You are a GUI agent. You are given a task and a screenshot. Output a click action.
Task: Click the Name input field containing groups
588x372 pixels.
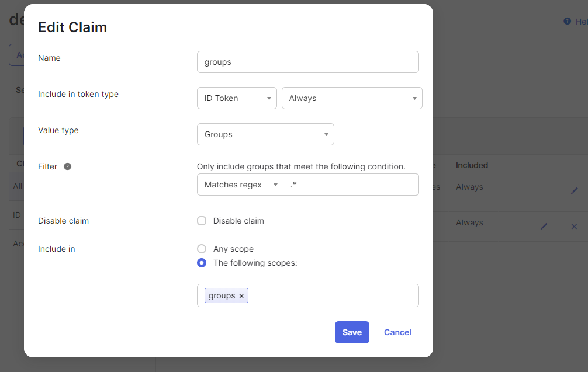(308, 62)
